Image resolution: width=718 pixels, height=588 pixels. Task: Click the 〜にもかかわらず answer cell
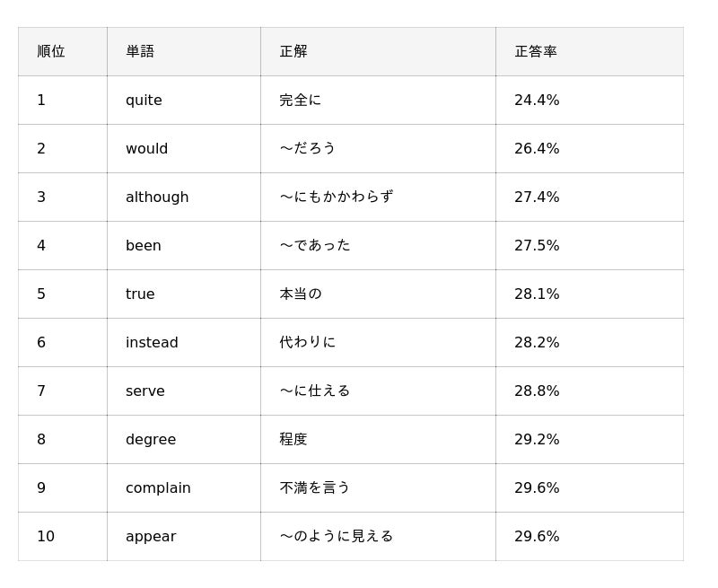click(x=378, y=197)
